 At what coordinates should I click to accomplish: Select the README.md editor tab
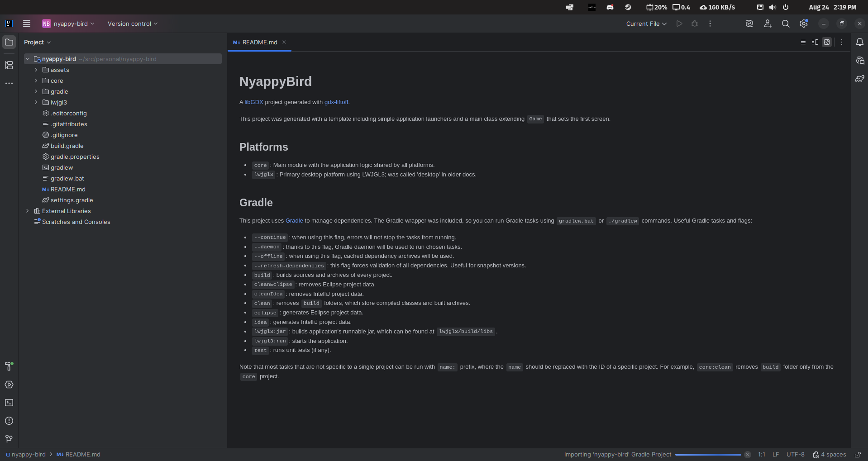pos(259,42)
